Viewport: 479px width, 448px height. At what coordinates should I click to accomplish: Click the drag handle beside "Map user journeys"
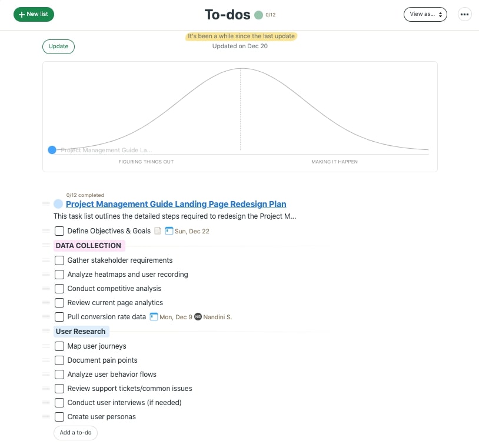pos(46,346)
